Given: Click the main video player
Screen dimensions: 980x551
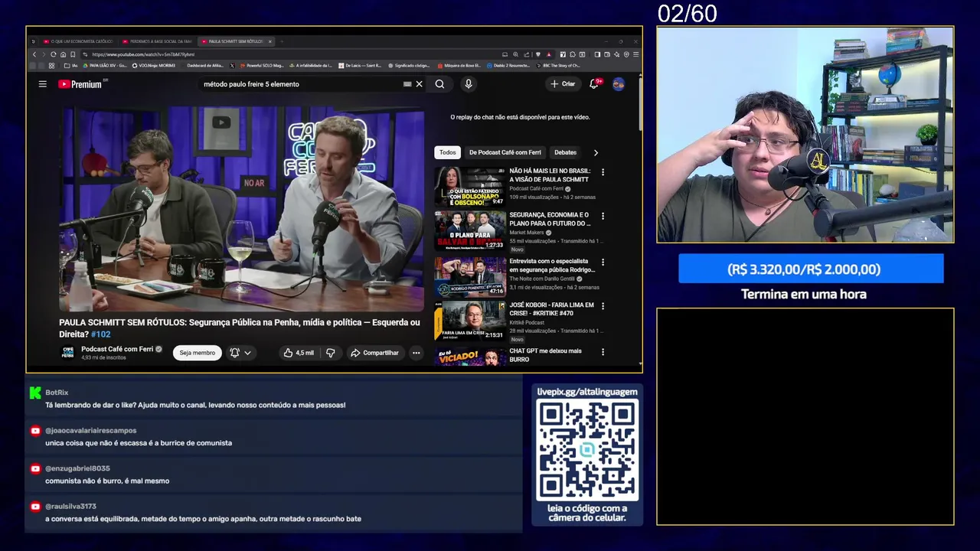Looking at the screenshot, I should pos(241,210).
